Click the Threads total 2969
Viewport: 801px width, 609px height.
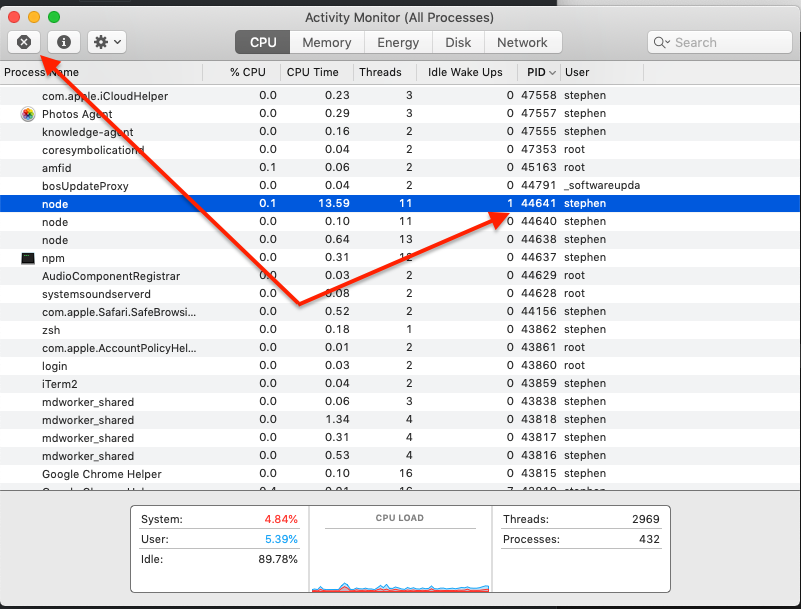click(x=646, y=519)
